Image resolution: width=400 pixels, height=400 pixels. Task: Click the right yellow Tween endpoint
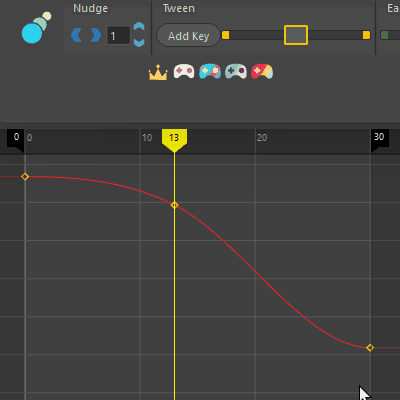366,35
